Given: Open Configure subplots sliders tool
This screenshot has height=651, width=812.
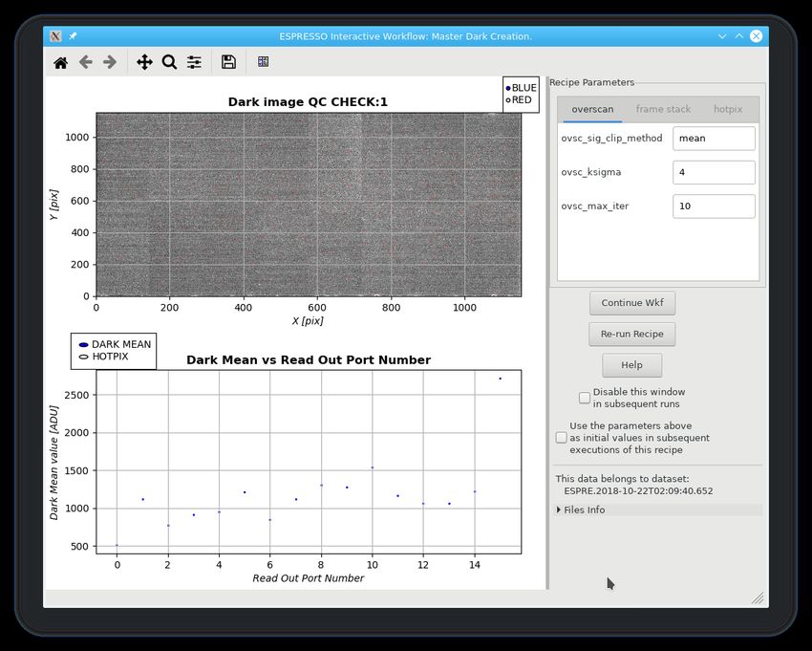Looking at the screenshot, I should (194, 62).
